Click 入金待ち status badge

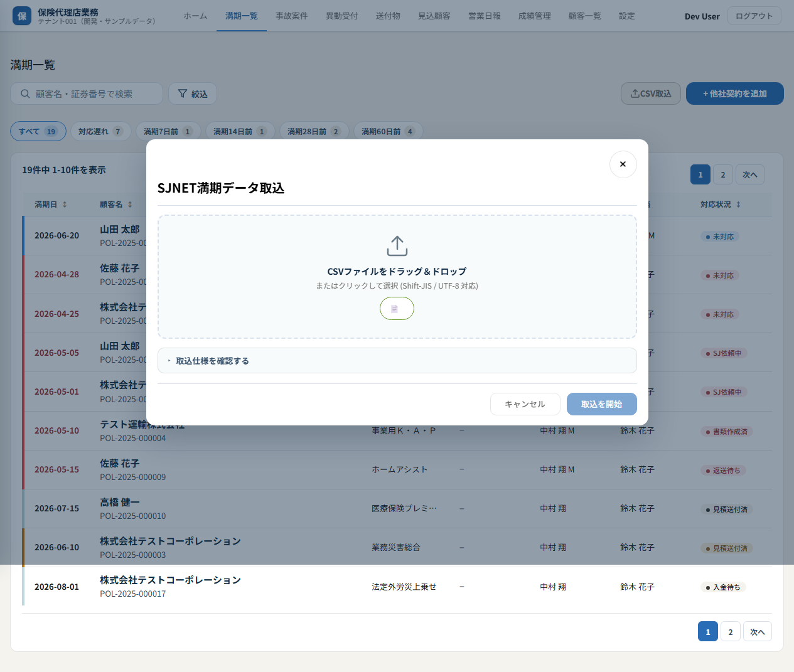(x=723, y=587)
